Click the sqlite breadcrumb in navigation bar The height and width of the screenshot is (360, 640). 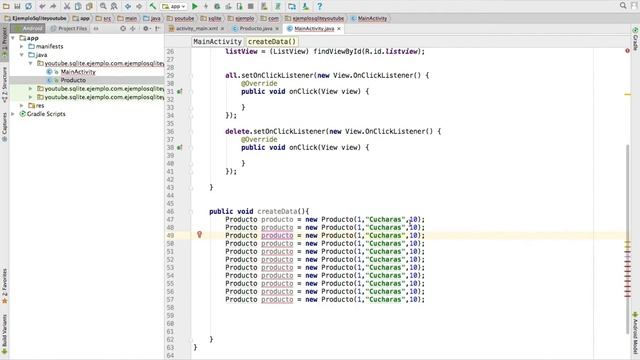click(211, 18)
